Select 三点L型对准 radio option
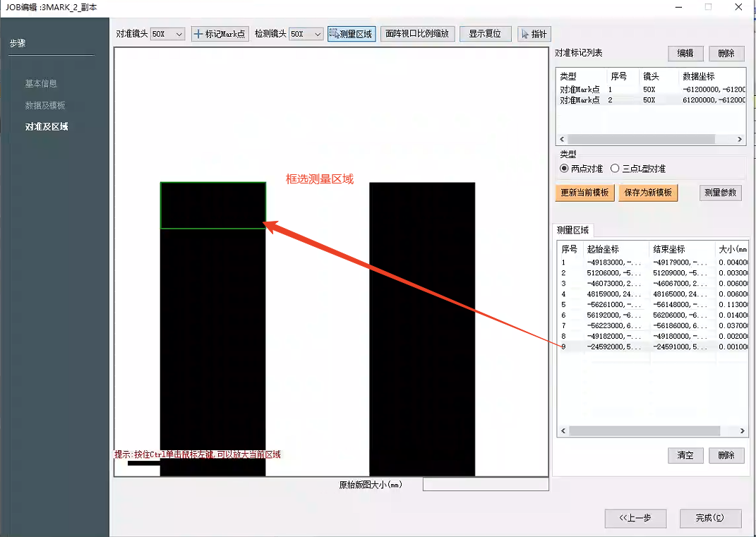This screenshot has height=537, width=756. click(x=615, y=169)
